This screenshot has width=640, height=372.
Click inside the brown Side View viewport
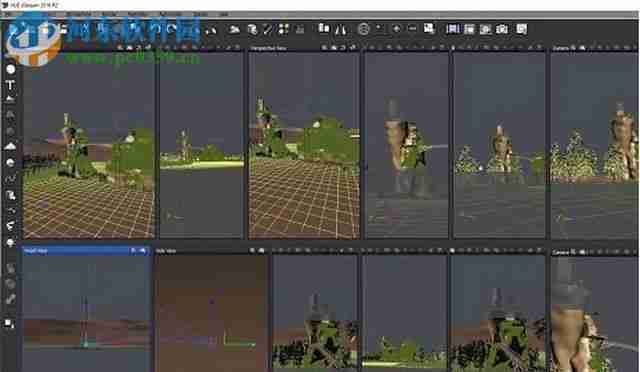(211, 313)
